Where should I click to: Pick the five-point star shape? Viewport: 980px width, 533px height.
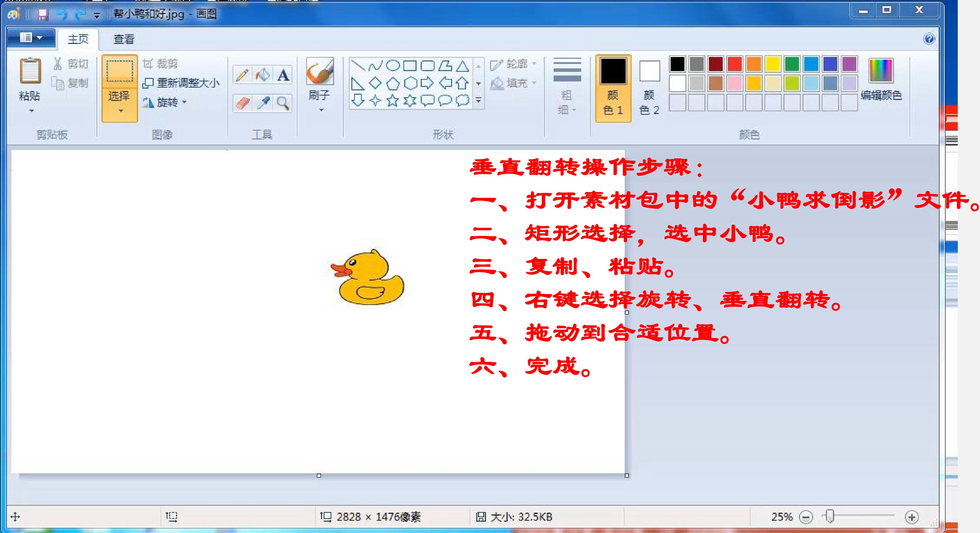[392, 101]
